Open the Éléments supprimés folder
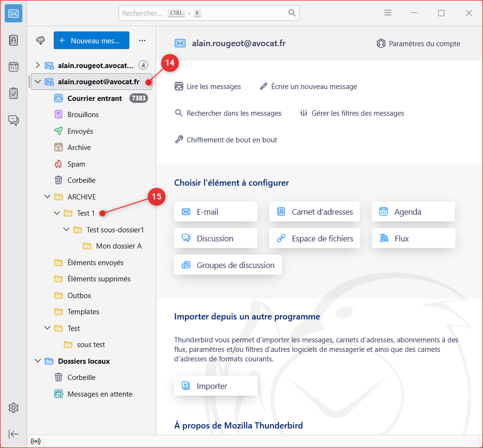The image size is (483, 448). pyautogui.click(x=92, y=279)
